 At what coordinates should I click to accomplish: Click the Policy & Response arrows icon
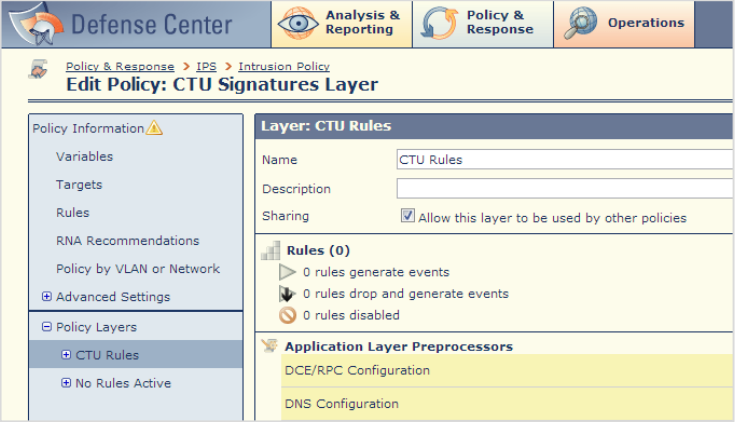tap(439, 23)
